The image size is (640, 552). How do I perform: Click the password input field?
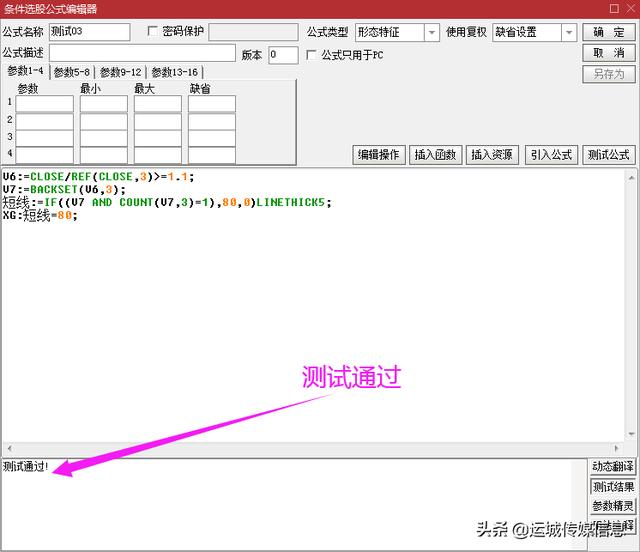pos(253,32)
